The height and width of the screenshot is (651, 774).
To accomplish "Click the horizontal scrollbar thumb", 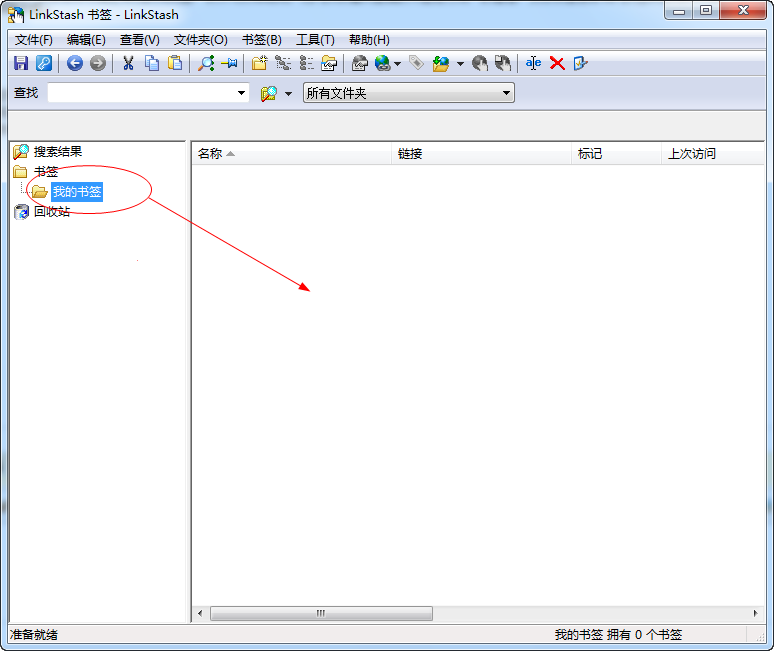I will tap(321, 613).
